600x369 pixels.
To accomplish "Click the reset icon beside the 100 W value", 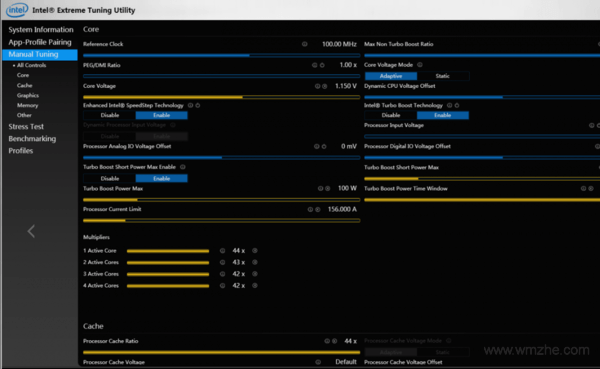I will 328,188.
